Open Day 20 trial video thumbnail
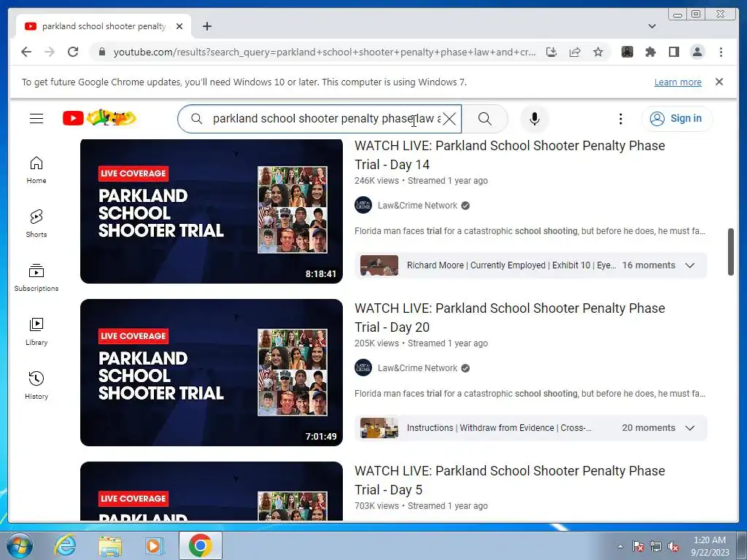The width and height of the screenshot is (747, 560). [x=211, y=373]
